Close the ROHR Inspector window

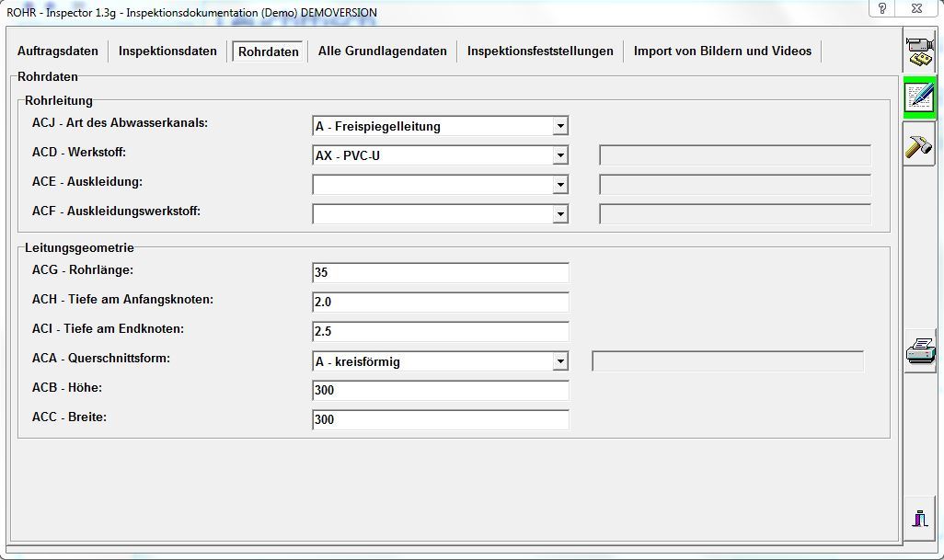pyautogui.click(x=917, y=8)
